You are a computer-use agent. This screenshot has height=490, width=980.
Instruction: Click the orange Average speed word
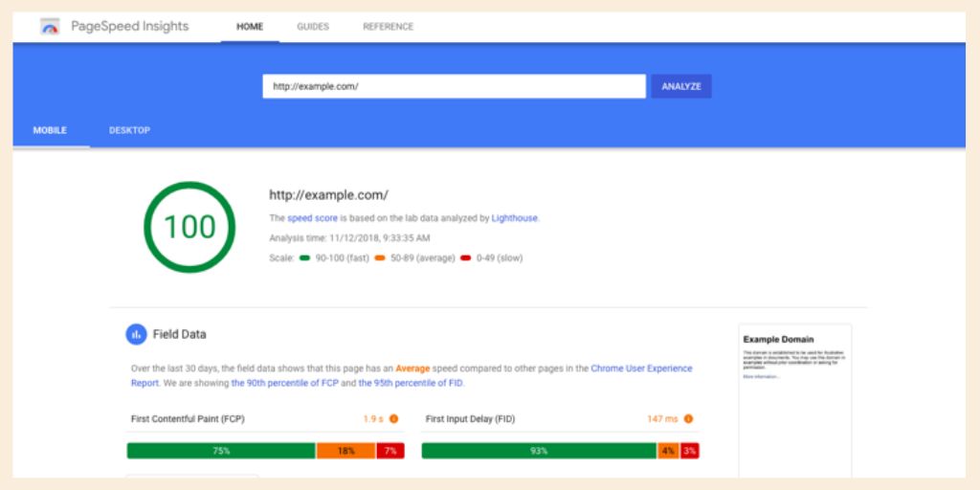click(412, 368)
